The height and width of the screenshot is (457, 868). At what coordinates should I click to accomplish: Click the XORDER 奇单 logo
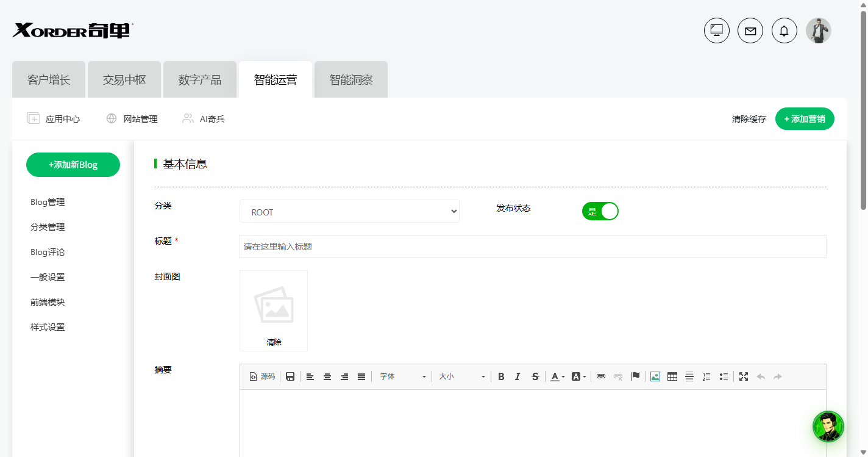(x=73, y=30)
